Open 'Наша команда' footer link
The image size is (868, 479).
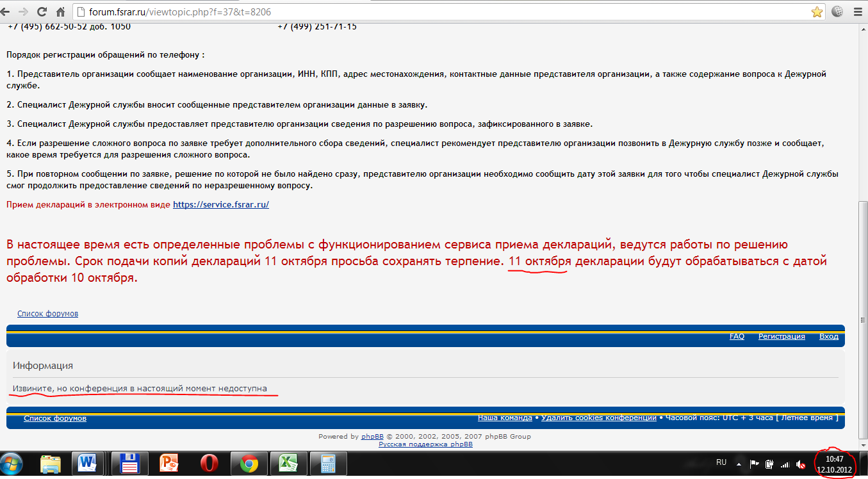(505, 418)
